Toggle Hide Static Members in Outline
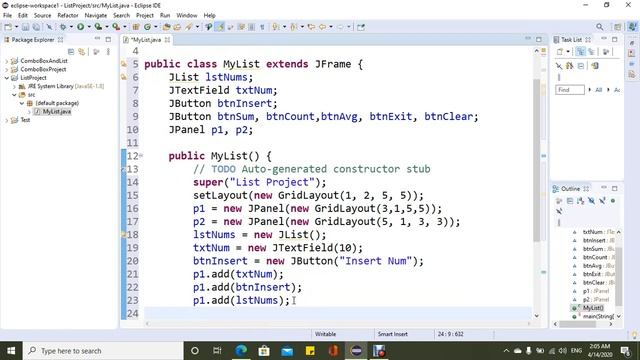 point(602,201)
